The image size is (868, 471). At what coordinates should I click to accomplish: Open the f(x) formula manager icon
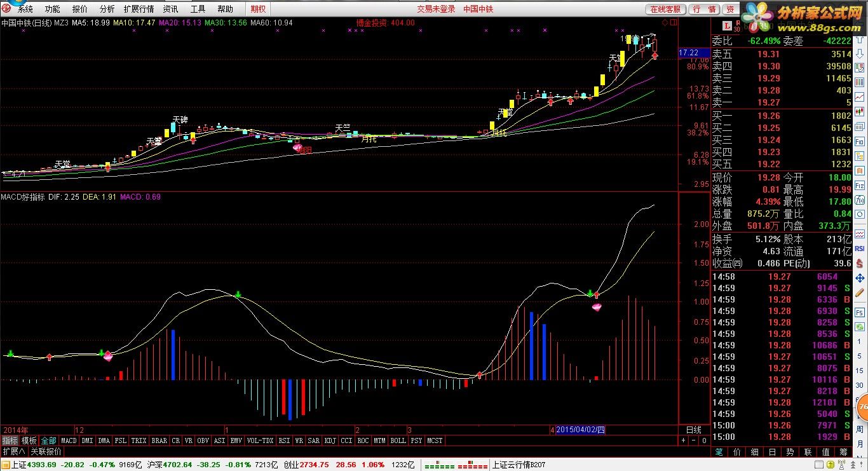[x=860, y=199]
